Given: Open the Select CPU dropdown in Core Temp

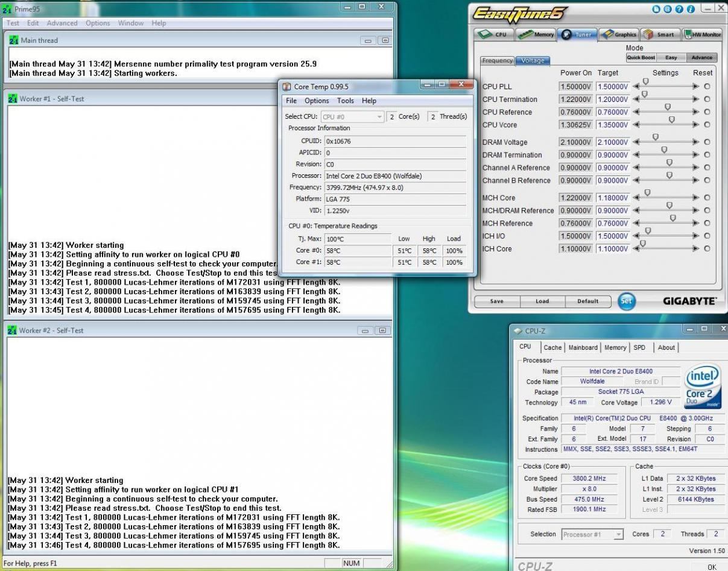Looking at the screenshot, I should point(352,117).
